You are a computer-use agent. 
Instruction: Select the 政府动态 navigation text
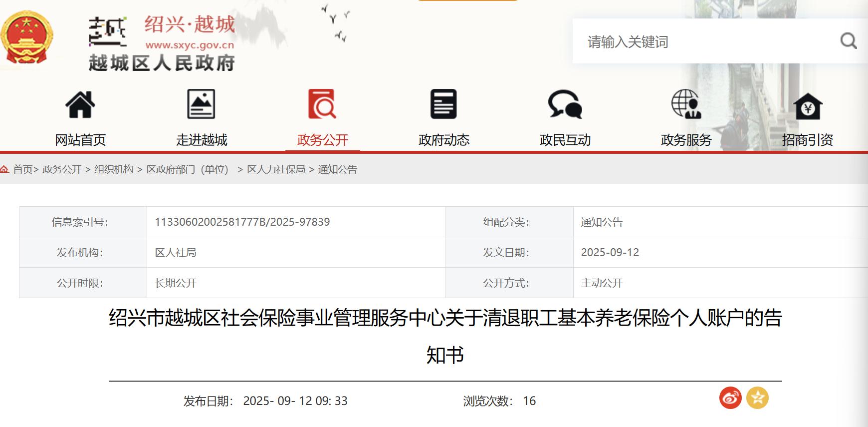(x=443, y=140)
